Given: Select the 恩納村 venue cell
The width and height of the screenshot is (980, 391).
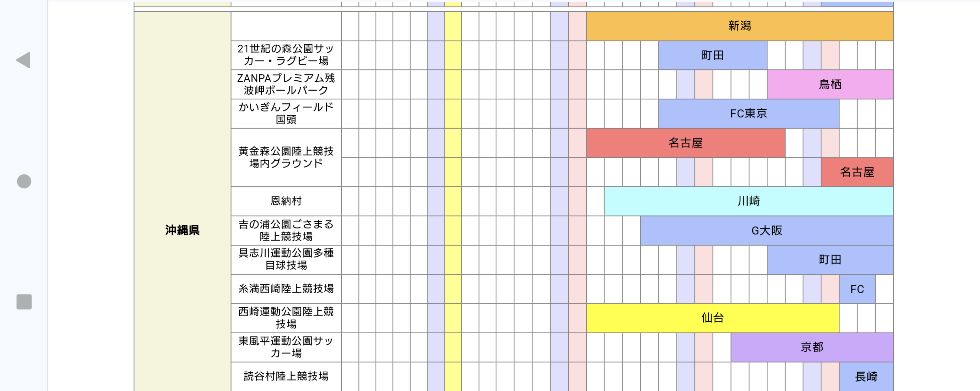Looking at the screenshot, I should (x=286, y=201).
